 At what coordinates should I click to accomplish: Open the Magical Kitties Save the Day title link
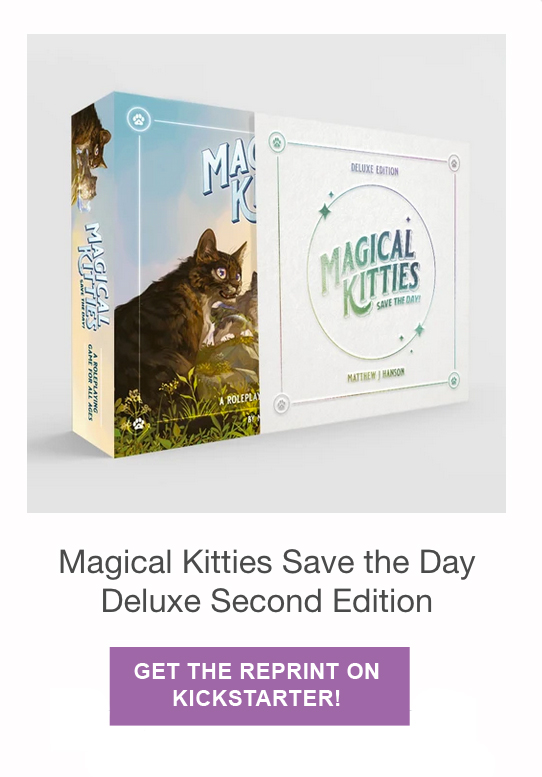point(267,562)
